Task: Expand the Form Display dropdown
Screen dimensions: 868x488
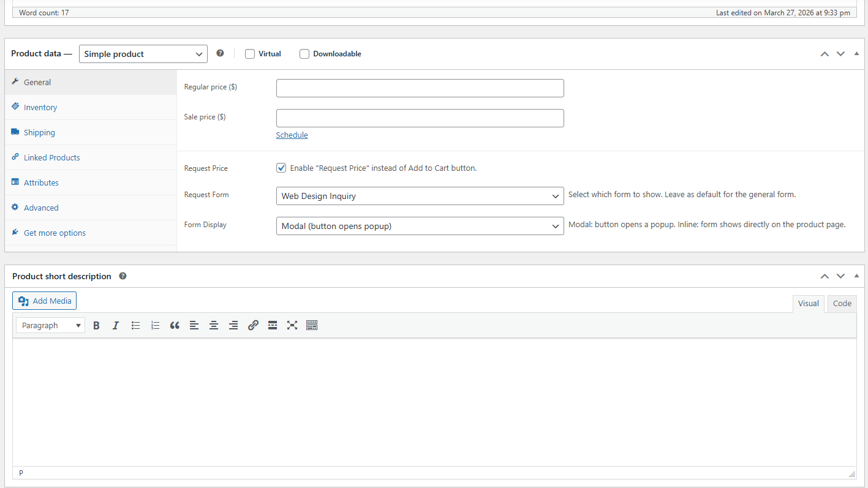Action: (x=420, y=226)
